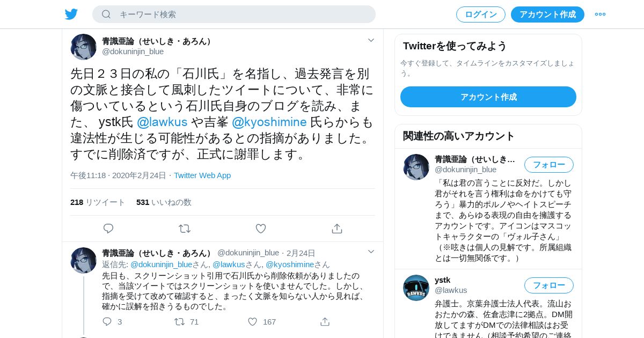Open the three-dot more menu in header
The image size is (644, 338).
[600, 14]
